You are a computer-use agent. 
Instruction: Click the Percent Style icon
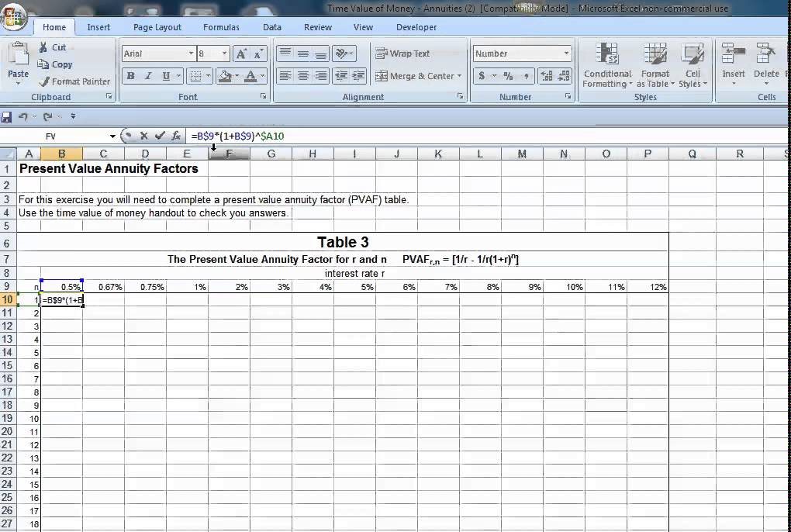[508, 76]
